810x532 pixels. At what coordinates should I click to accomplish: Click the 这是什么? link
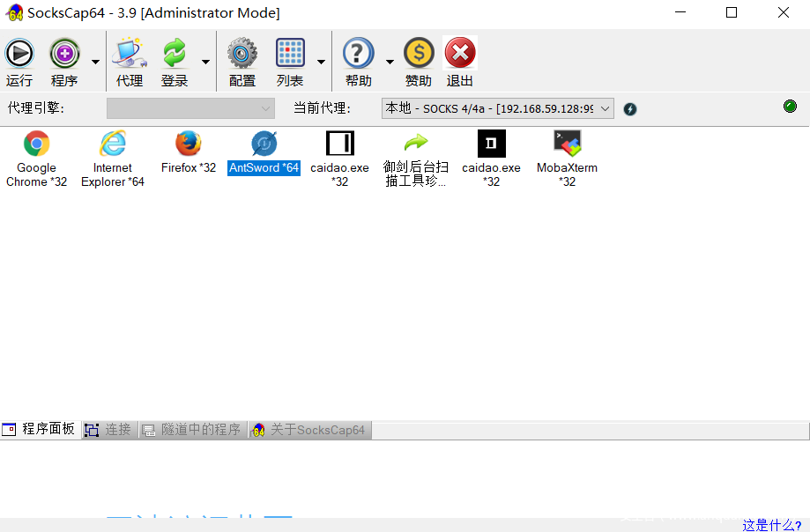pos(772,525)
